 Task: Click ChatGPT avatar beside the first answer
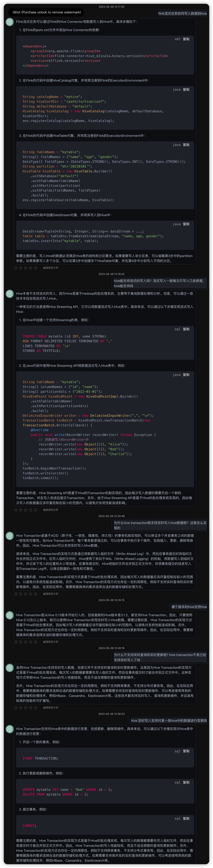pos(10,22)
